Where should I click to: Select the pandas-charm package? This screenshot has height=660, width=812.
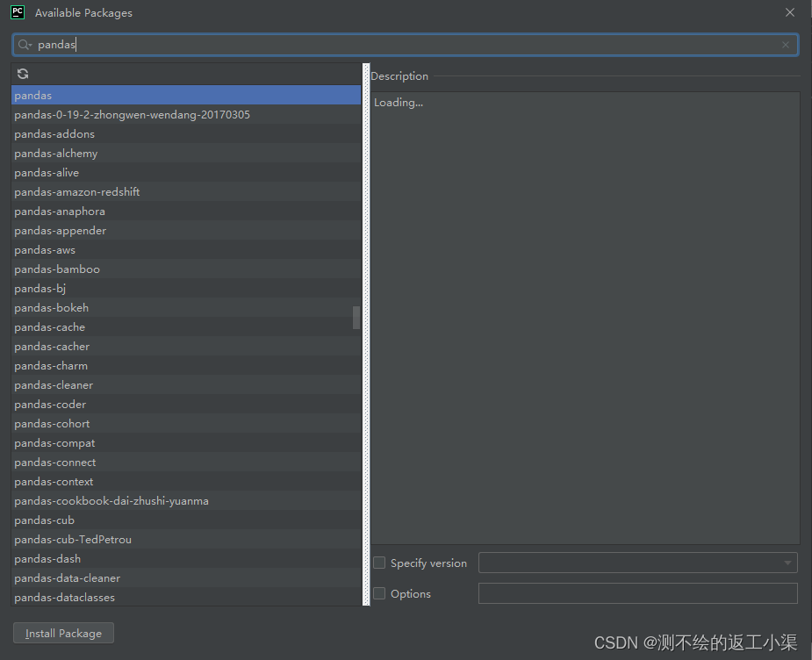(186, 366)
